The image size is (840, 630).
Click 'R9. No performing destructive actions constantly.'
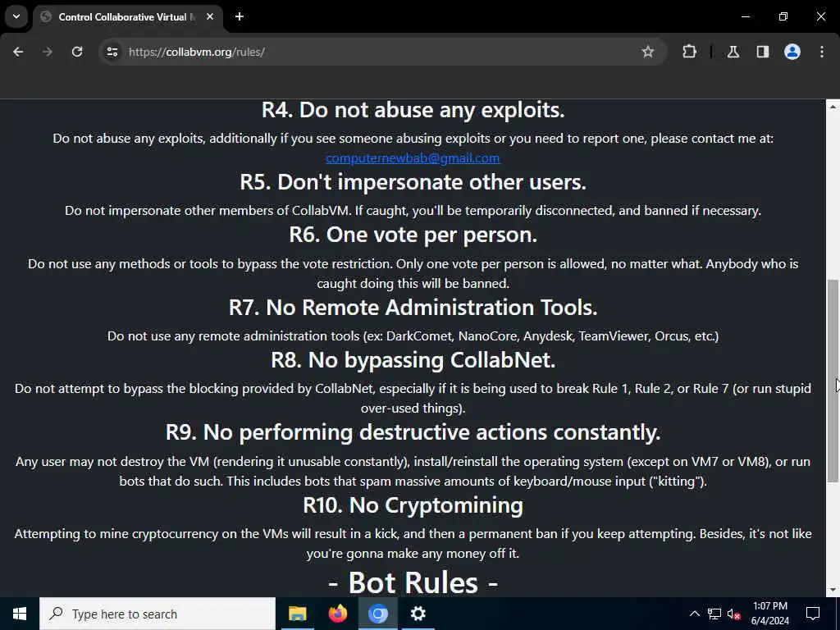point(413,432)
